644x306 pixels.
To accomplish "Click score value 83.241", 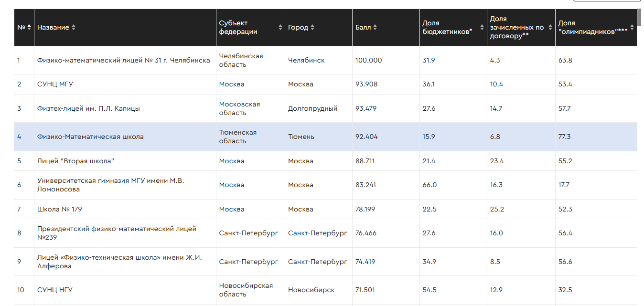I will click(x=365, y=185).
